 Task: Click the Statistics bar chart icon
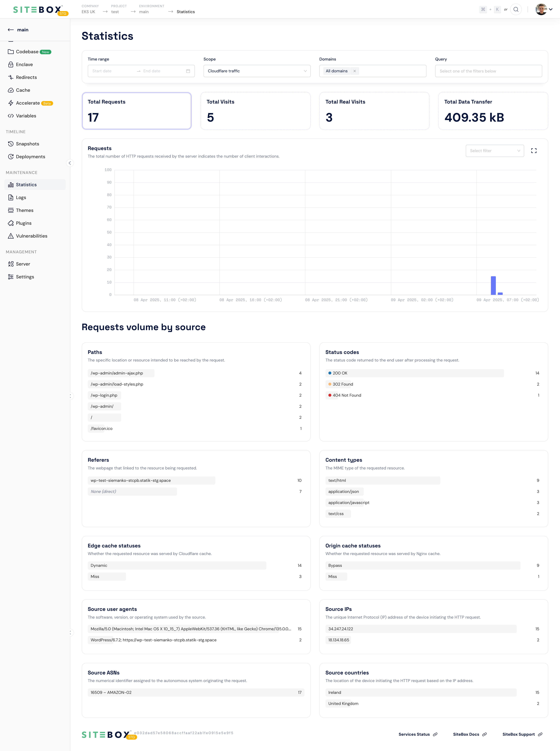coord(11,185)
